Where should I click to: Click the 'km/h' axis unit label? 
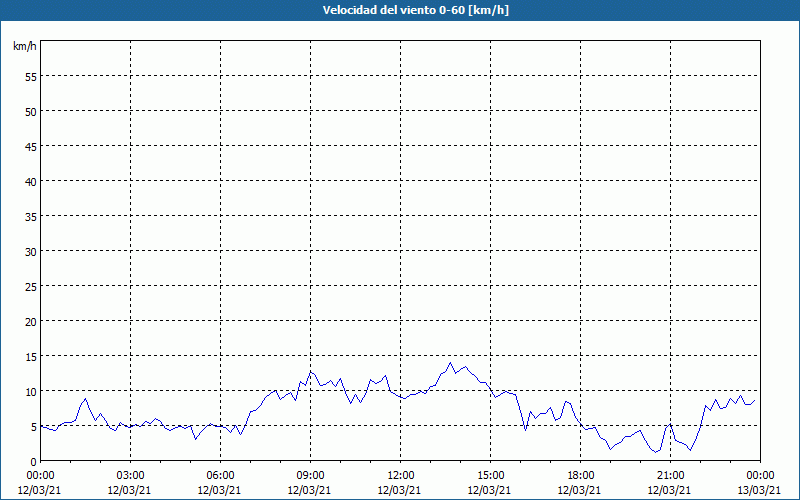25,46
